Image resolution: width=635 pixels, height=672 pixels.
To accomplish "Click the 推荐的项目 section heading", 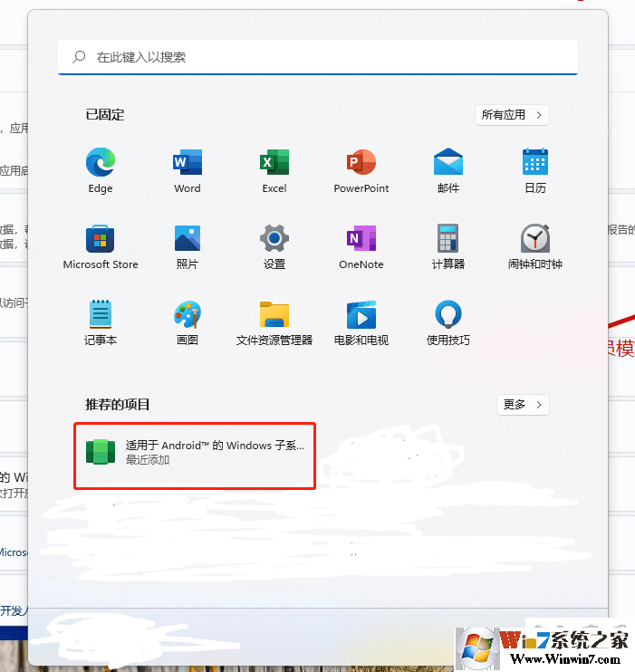I will (118, 405).
